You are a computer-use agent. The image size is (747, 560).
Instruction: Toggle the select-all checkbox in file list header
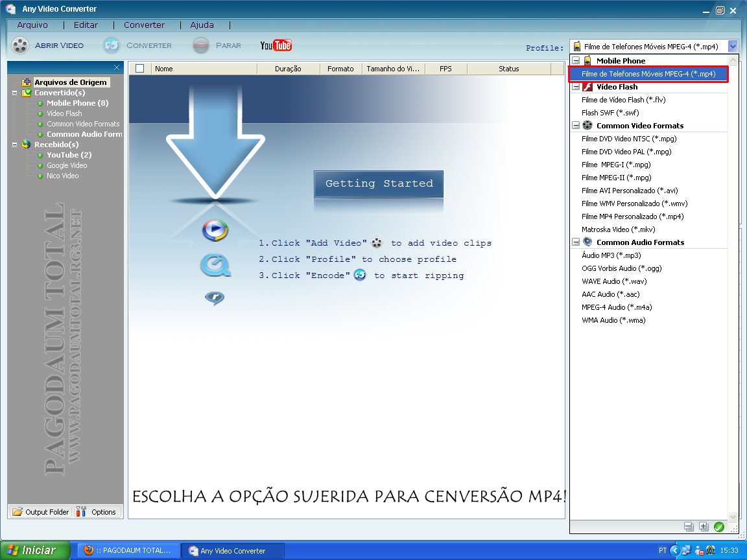click(x=139, y=69)
